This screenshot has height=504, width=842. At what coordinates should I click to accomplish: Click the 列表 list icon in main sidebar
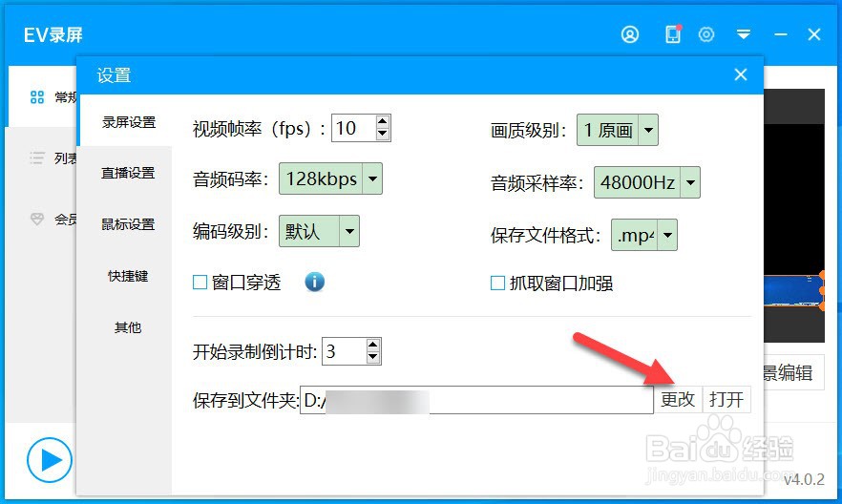pos(37,157)
